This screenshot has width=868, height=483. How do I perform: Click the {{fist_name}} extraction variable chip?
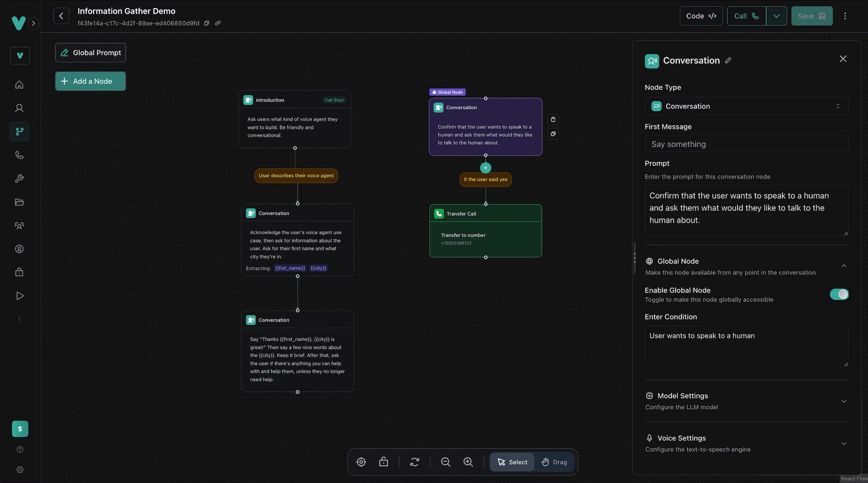coord(290,268)
